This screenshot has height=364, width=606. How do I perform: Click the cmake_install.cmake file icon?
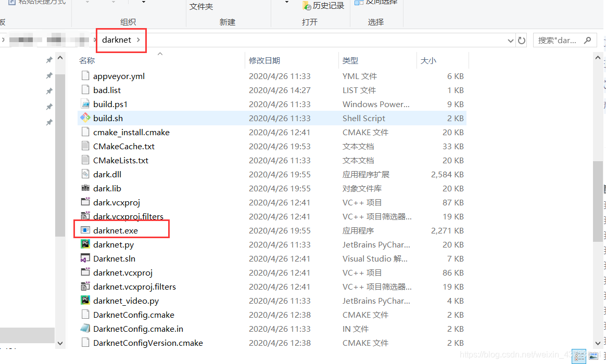coord(85,132)
